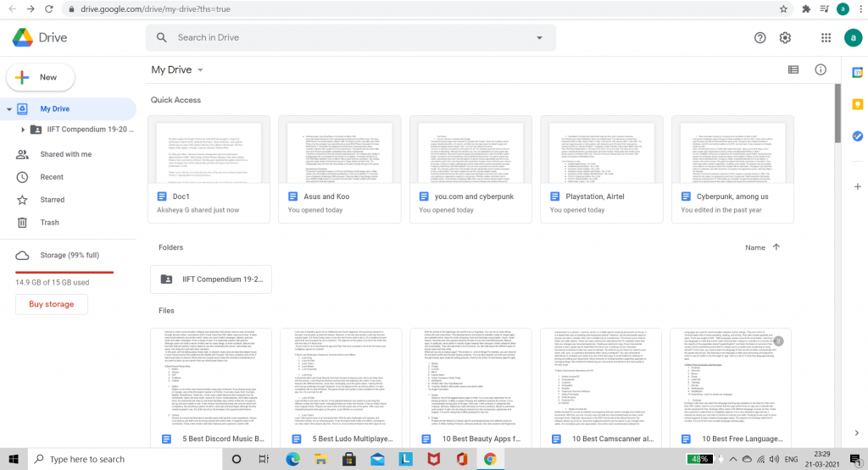
Task: Click the page vertical scrollbar
Action: [837, 113]
